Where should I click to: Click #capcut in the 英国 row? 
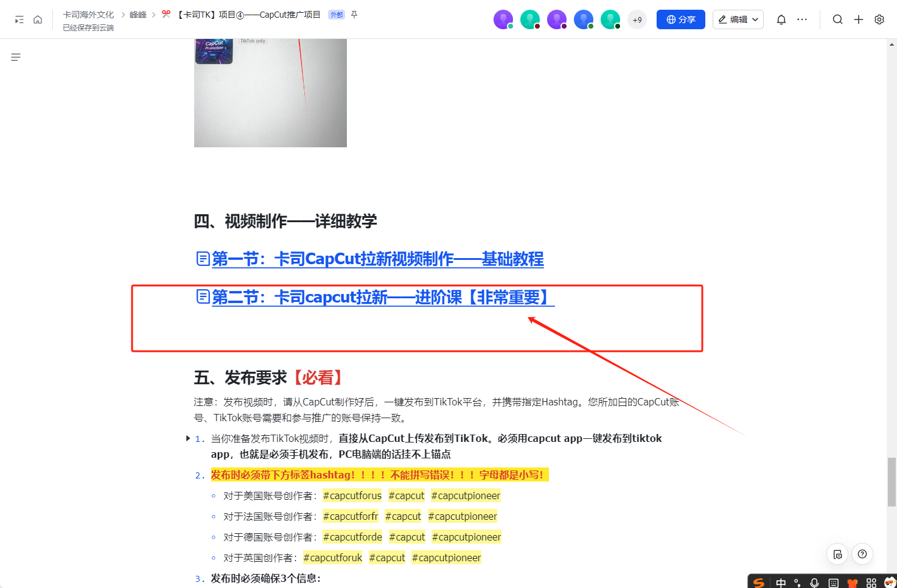(x=387, y=558)
